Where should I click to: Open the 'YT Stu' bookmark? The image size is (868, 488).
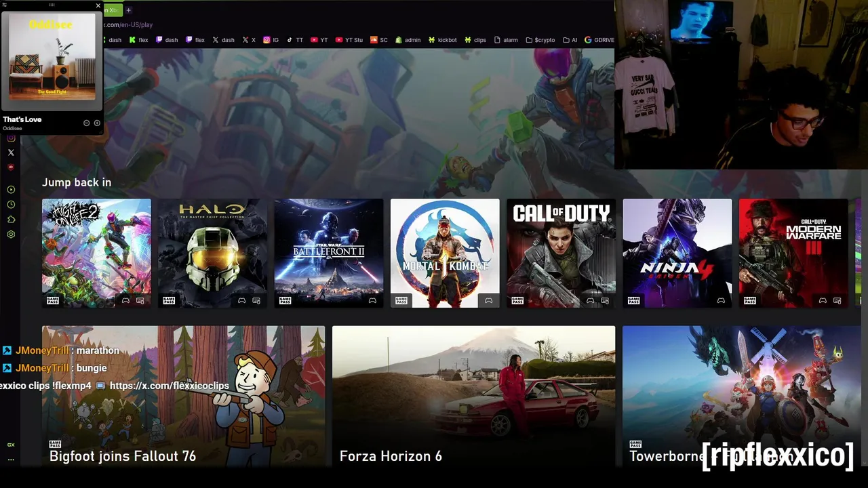[x=349, y=40]
